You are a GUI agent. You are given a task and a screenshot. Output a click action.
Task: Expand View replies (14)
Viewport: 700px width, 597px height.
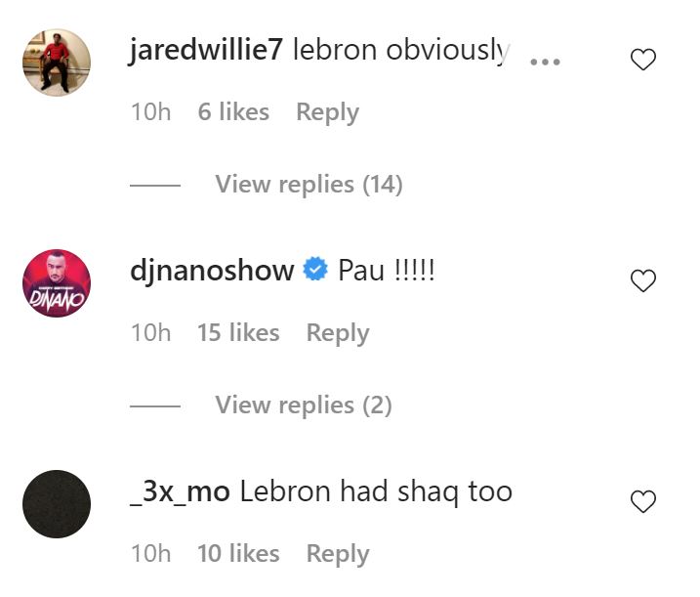click(x=309, y=184)
